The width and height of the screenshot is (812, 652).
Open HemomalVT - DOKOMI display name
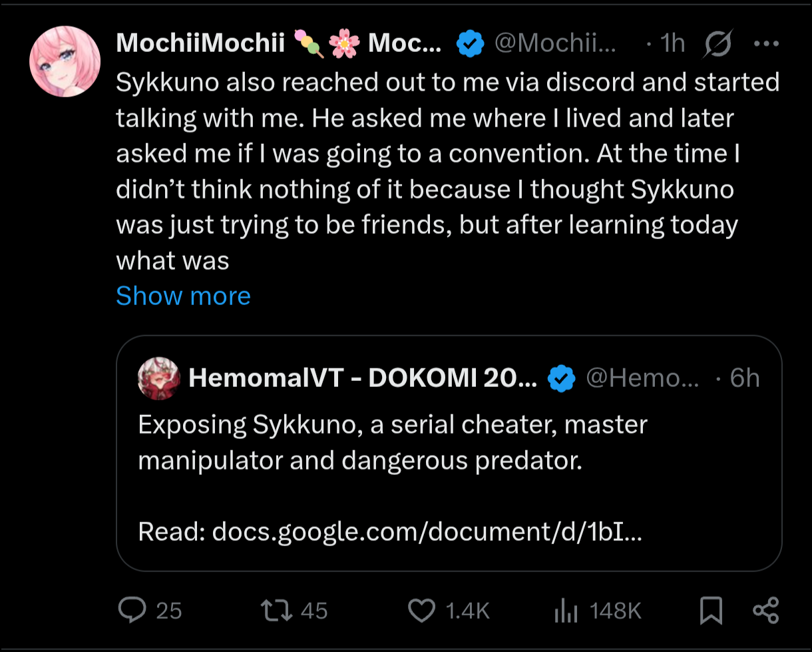[x=363, y=378]
